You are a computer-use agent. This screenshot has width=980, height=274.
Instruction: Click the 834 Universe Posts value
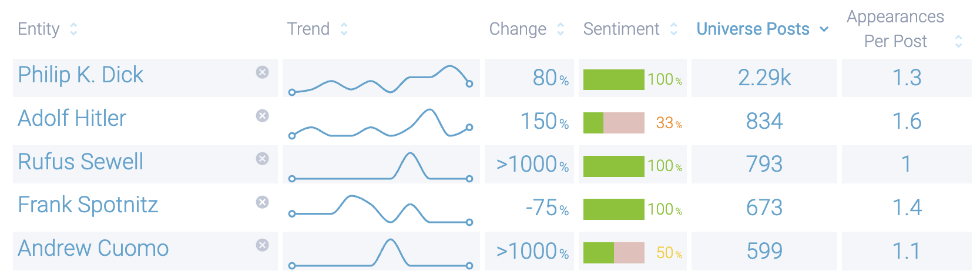[x=764, y=121]
